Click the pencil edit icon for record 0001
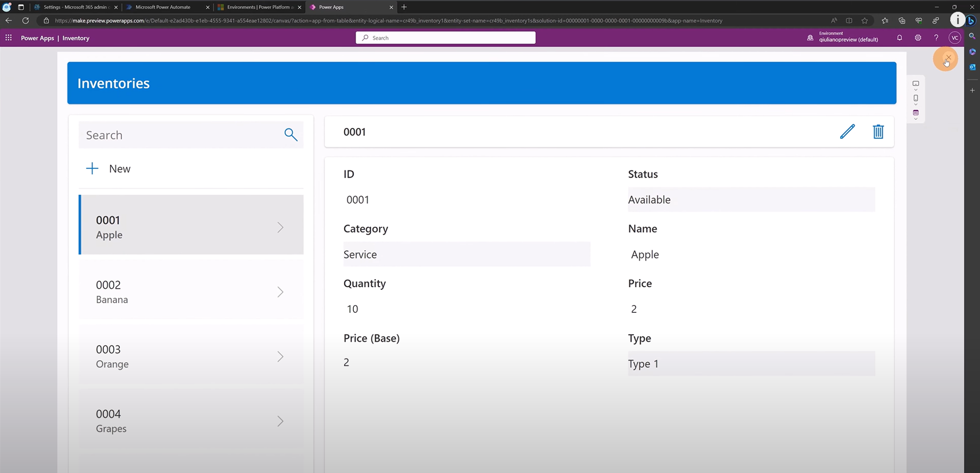 [847, 131]
